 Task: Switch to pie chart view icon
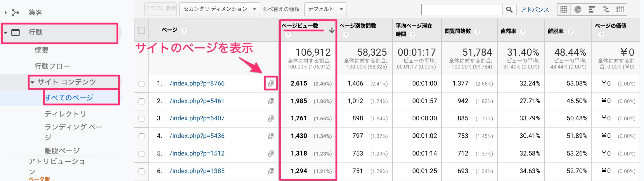pos(578,10)
